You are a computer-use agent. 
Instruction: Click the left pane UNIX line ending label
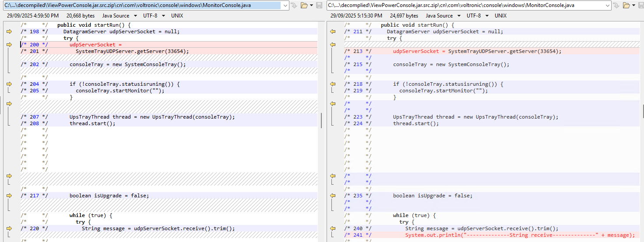pos(177,16)
